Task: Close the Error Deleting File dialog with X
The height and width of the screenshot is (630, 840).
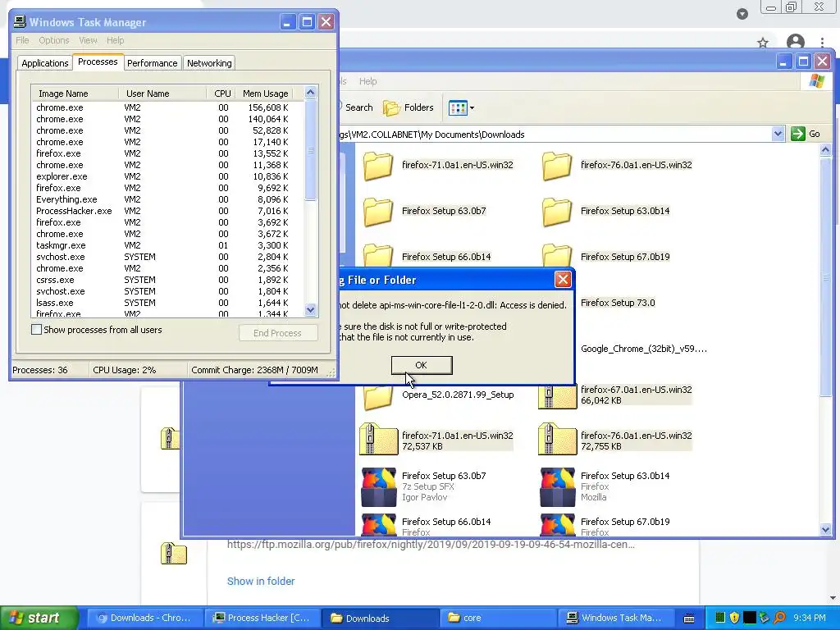Action: click(x=563, y=279)
